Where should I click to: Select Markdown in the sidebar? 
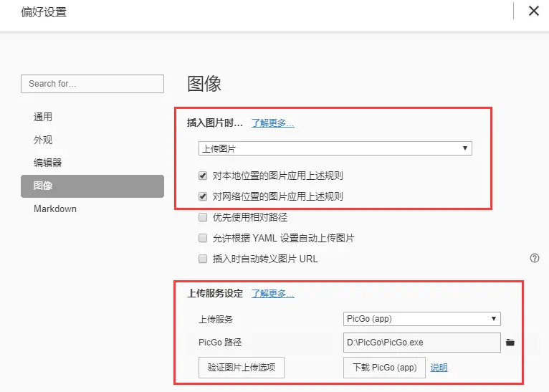pyautogui.click(x=55, y=209)
